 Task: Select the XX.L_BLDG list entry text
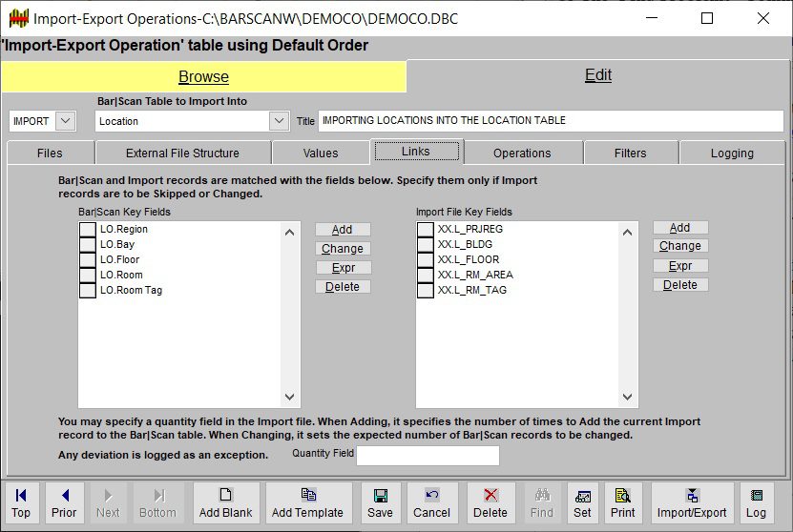pos(465,244)
